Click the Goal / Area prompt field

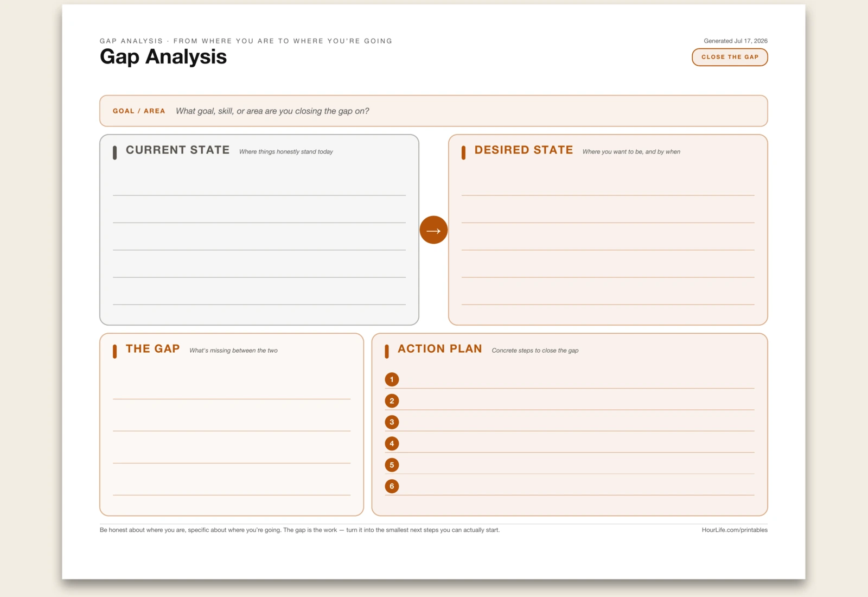coord(433,111)
